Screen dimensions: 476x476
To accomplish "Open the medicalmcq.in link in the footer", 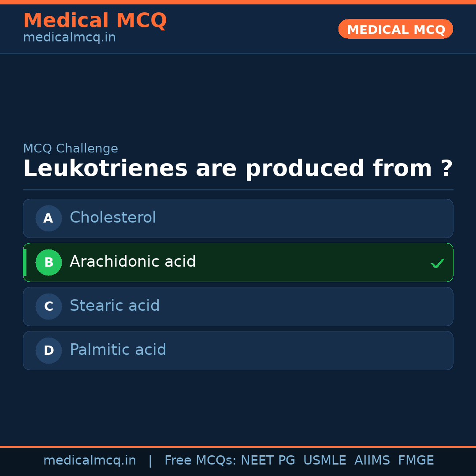I will coord(89,461).
